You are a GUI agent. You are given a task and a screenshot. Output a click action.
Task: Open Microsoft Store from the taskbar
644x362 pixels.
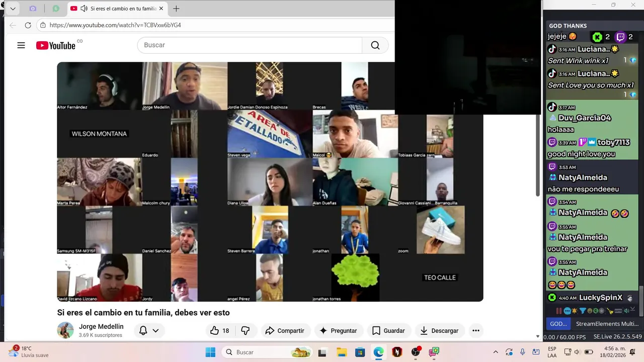360,352
